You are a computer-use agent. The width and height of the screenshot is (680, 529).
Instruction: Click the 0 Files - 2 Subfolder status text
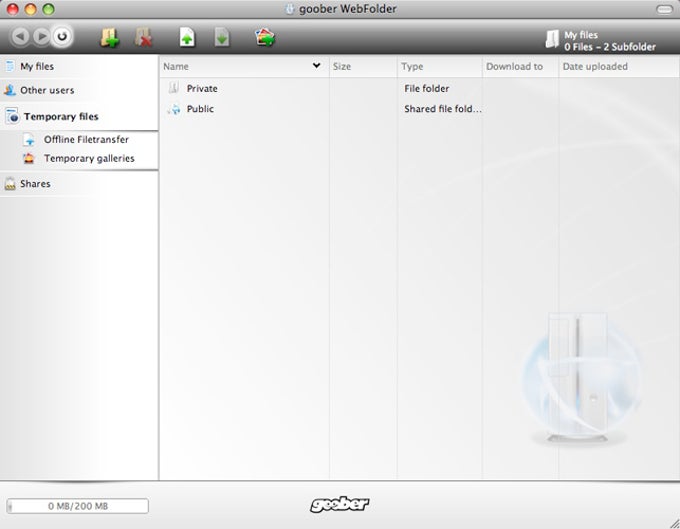click(x=610, y=47)
